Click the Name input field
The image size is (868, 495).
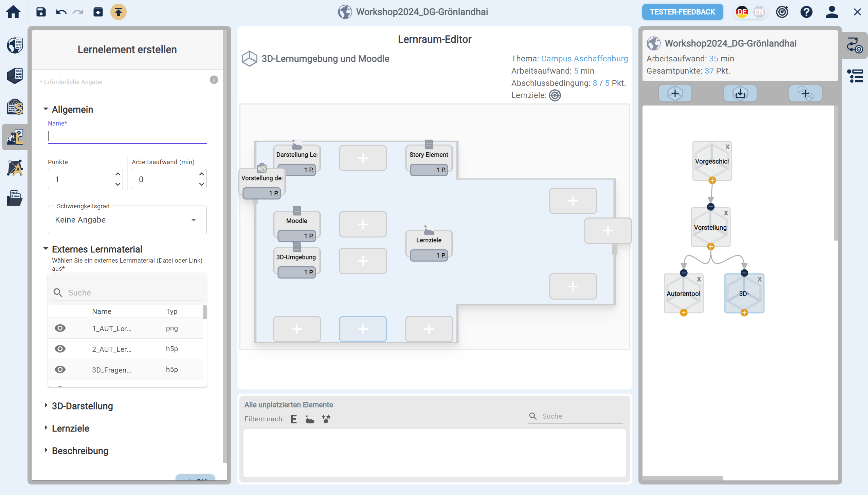127,136
